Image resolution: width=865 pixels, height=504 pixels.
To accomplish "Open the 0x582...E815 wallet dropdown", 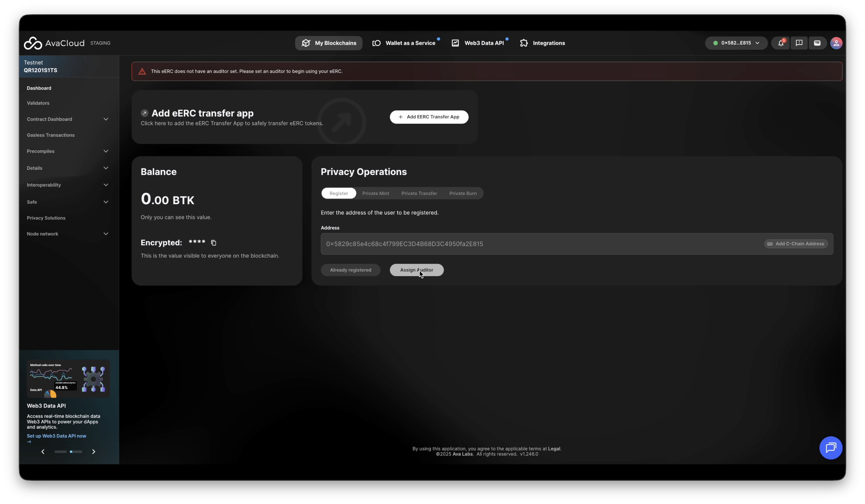I will tap(736, 43).
